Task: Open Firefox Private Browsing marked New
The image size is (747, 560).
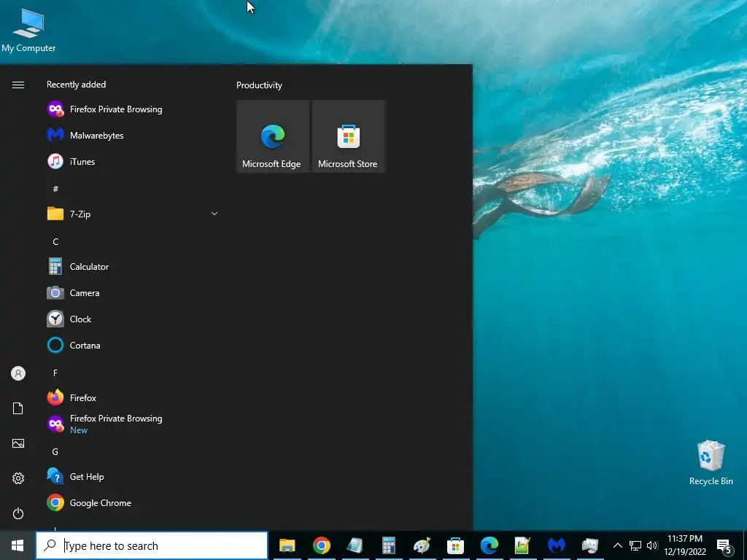Action: [133, 424]
